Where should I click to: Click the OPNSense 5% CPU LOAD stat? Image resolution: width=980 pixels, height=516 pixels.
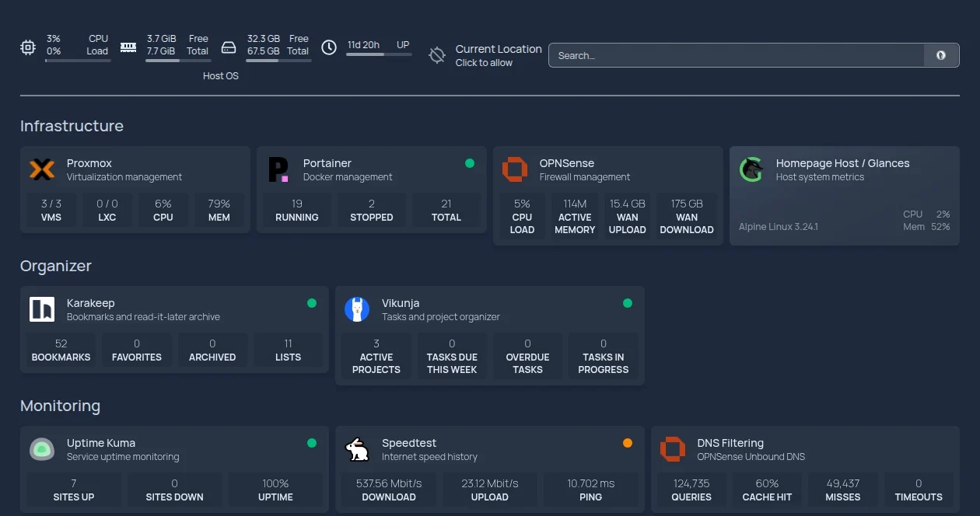522,216
